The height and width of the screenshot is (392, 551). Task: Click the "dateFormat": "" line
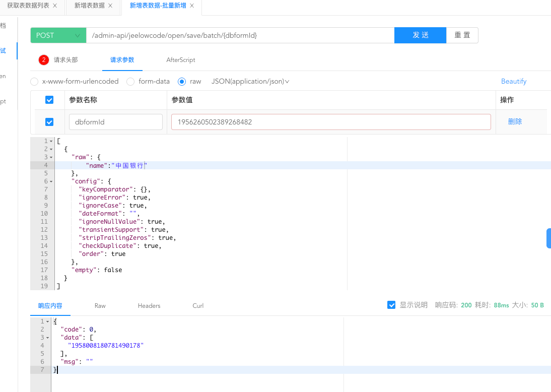[109, 214]
